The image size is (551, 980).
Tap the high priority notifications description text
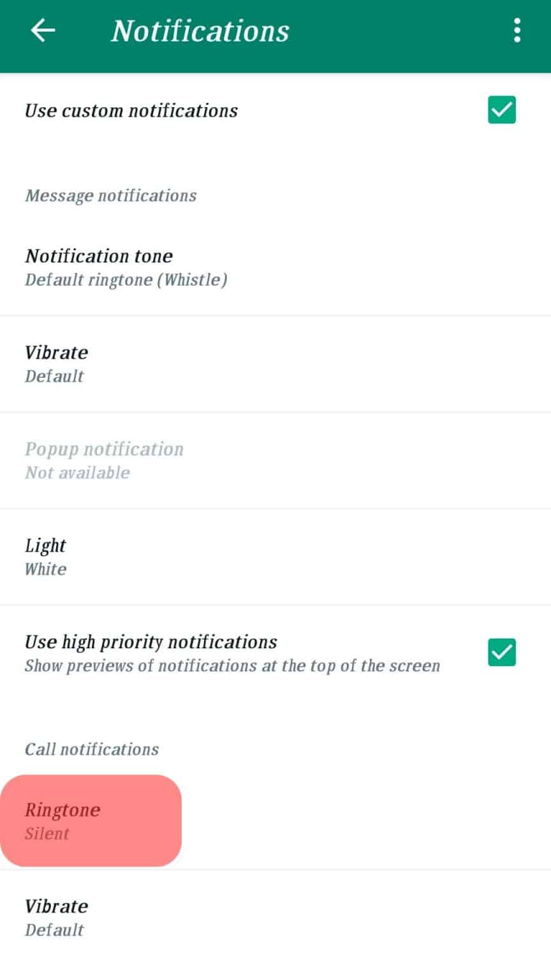232,665
